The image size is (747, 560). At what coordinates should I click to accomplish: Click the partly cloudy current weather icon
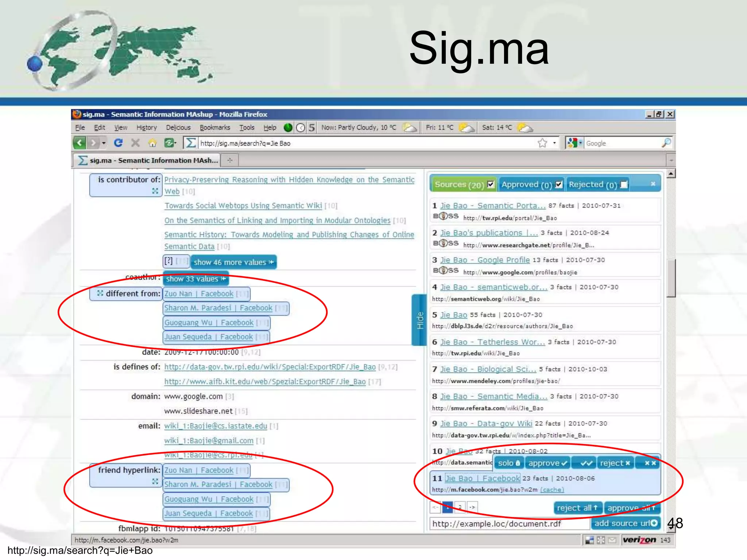pos(409,128)
